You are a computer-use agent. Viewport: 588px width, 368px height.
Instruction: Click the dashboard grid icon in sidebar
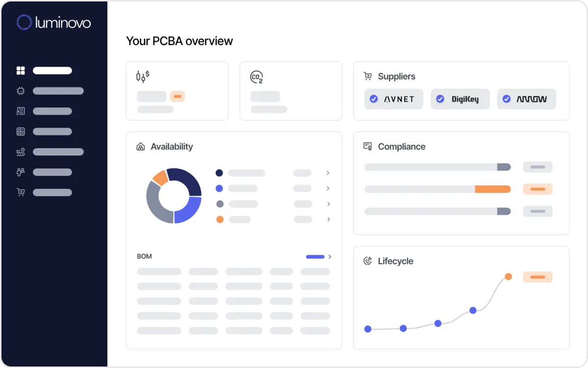click(21, 71)
